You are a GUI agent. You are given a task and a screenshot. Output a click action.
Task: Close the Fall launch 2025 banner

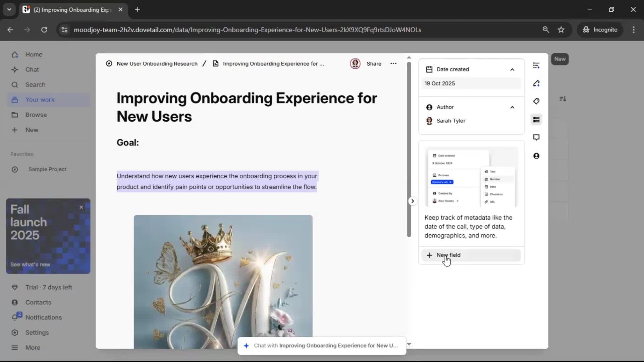point(81,207)
